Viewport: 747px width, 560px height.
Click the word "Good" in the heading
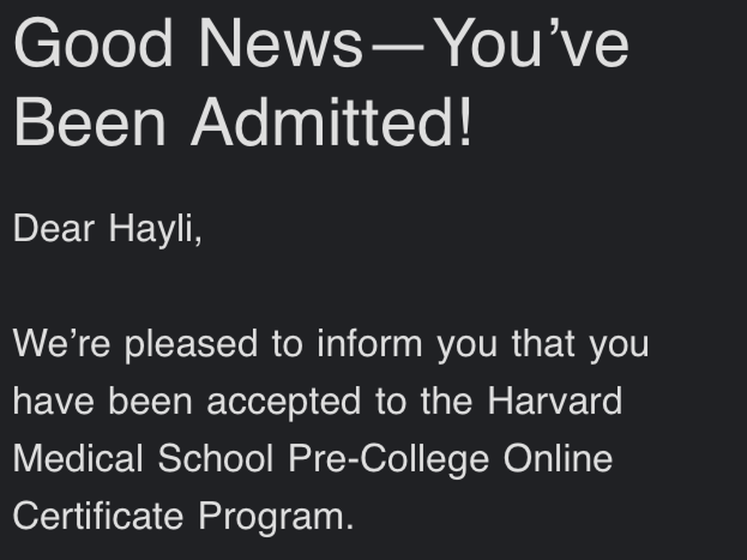coord(93,45)
